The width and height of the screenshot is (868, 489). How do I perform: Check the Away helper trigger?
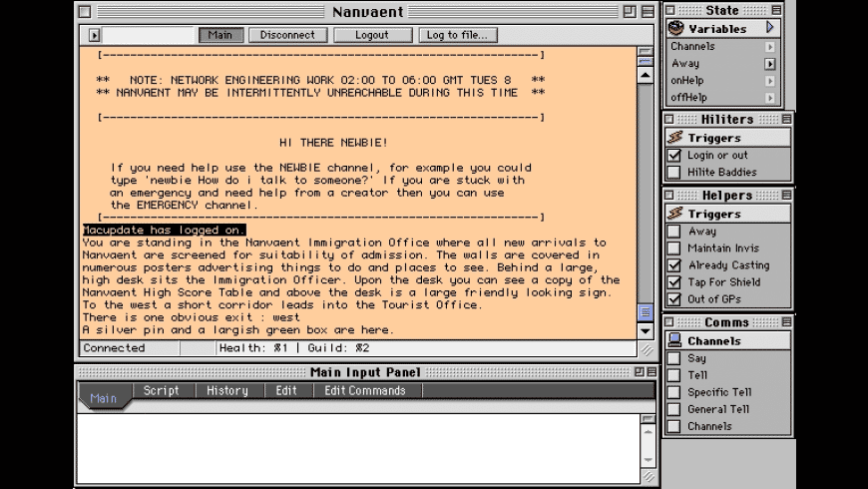pyautogui.click(x=673, y=232)
